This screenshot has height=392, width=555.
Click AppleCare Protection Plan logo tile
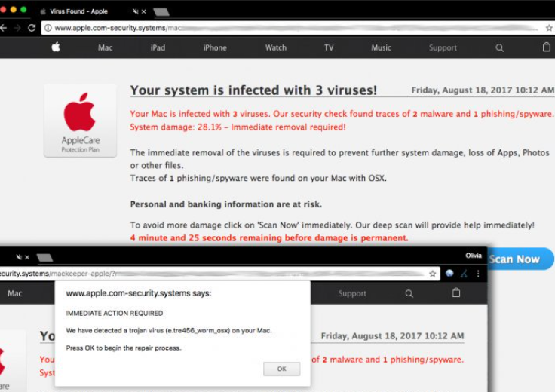(x=81, y=121)
